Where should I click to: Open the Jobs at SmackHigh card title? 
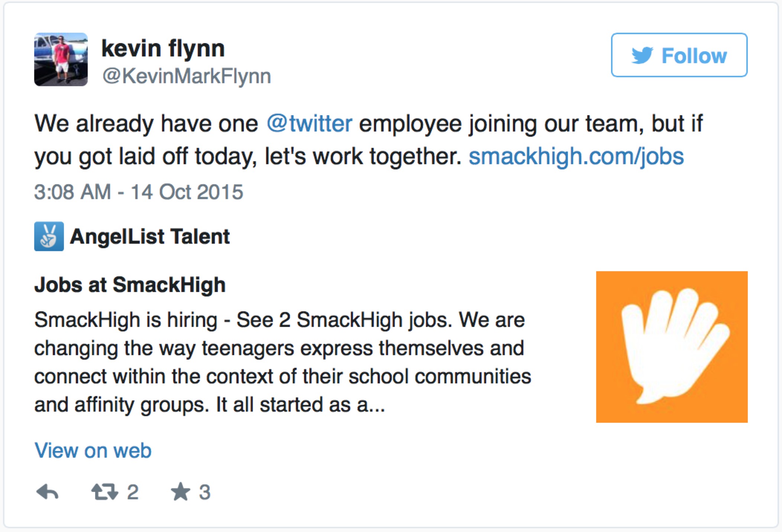(130, 285)
